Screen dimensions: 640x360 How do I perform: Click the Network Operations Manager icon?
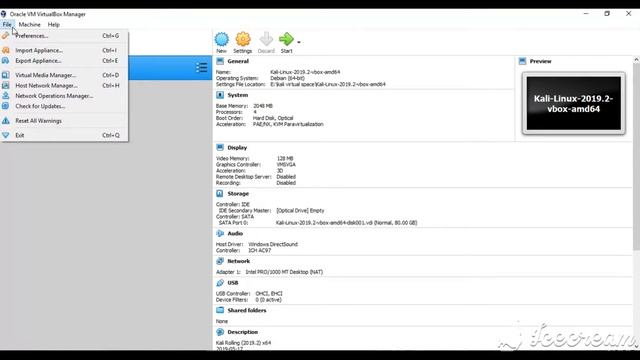5,96
